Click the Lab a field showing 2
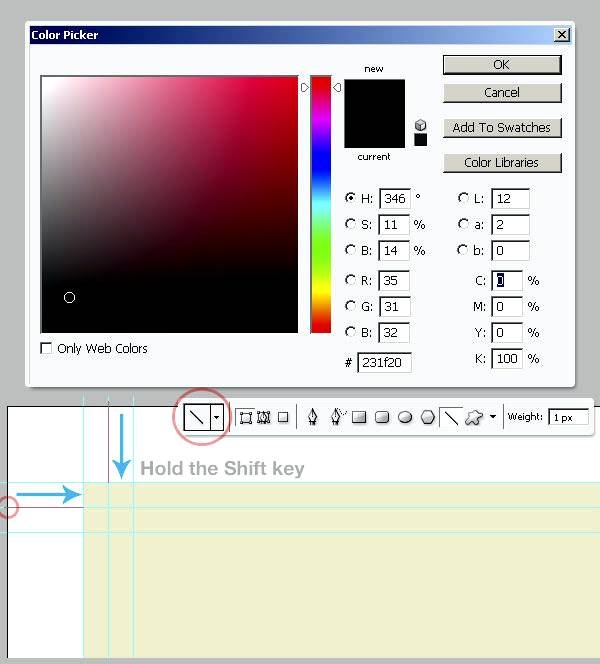600x664 pixels. (x=510, y=224)
